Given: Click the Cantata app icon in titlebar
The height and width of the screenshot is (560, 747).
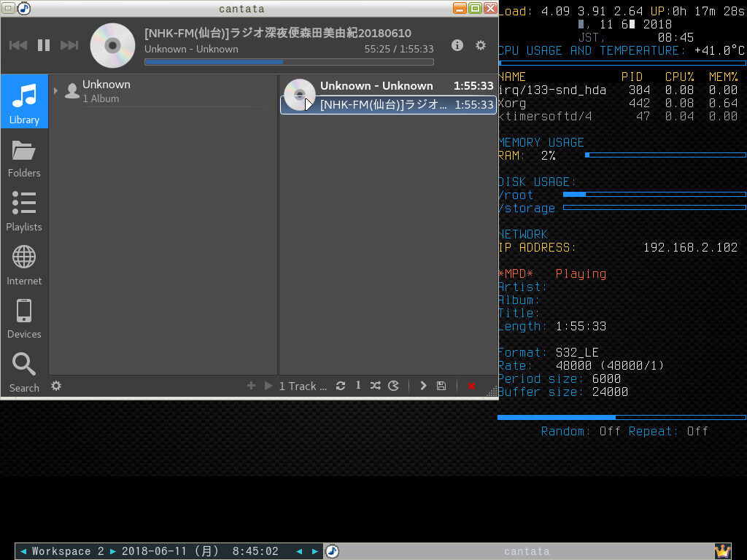Looking at the screenshot, I should click(x=24, y=8).
